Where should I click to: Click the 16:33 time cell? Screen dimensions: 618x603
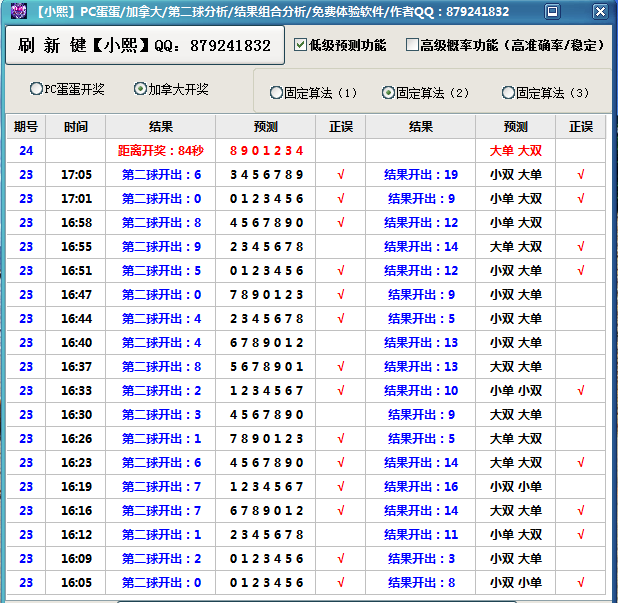coord(76,391)
